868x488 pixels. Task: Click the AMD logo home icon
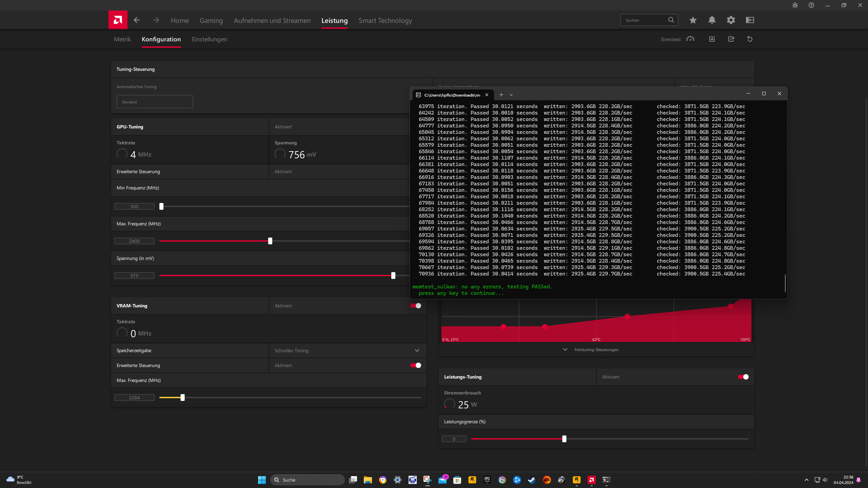[x=118, y=20]
